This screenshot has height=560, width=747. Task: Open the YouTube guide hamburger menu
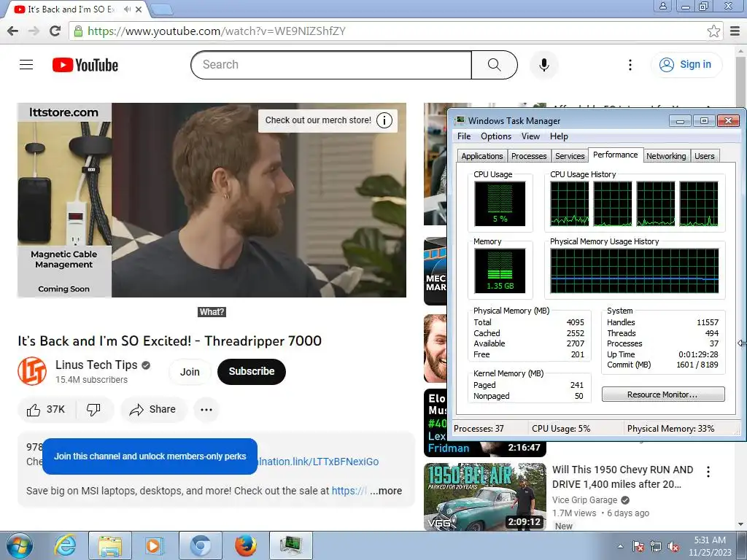click(26, 64)
